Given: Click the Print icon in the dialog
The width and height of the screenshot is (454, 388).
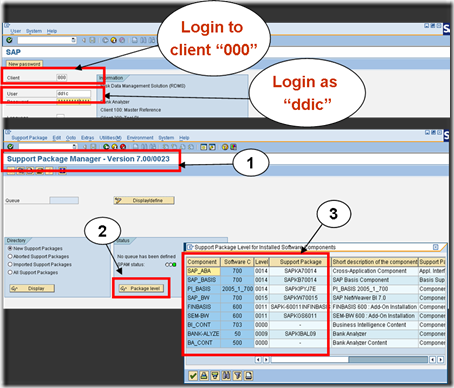Looking at the screenshot, I should tap(248, 376).
